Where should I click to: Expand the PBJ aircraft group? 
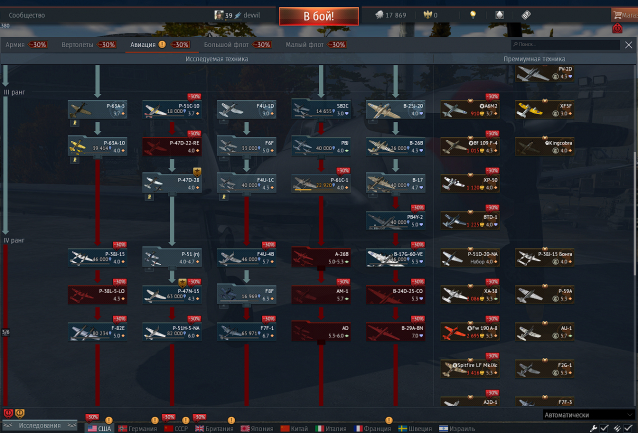[x=321, y=147]
